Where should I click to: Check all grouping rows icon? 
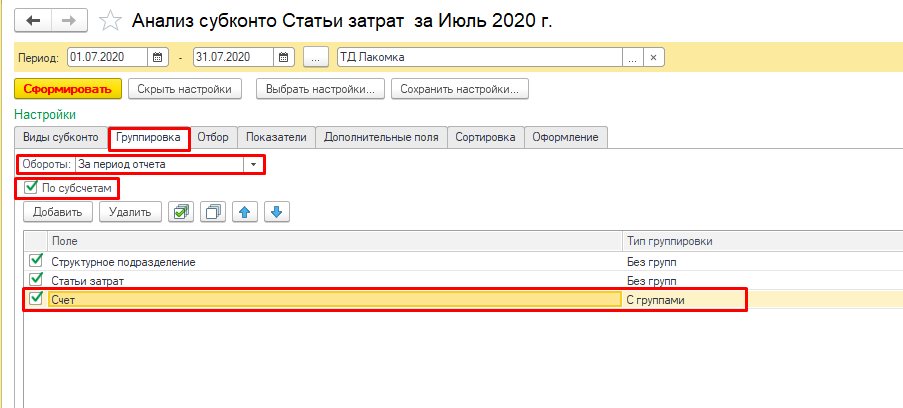(181, 212)
